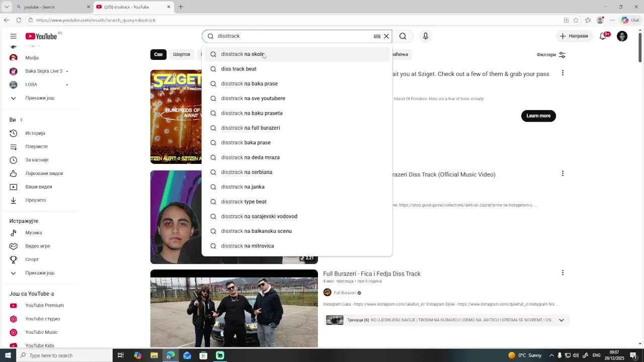
Task: Choose suggestion 'diss track beat'
Action: pos(297,69)
